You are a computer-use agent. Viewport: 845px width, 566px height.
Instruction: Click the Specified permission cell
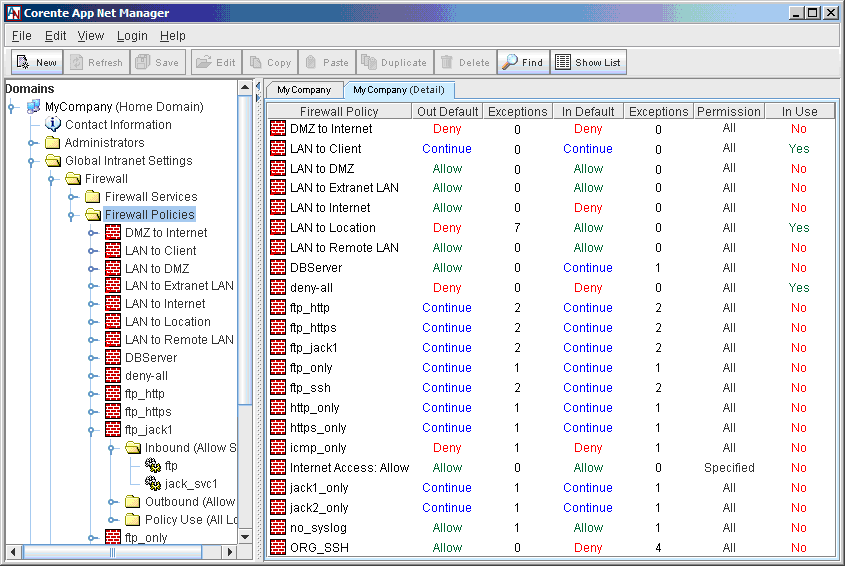tap(729, 467)
